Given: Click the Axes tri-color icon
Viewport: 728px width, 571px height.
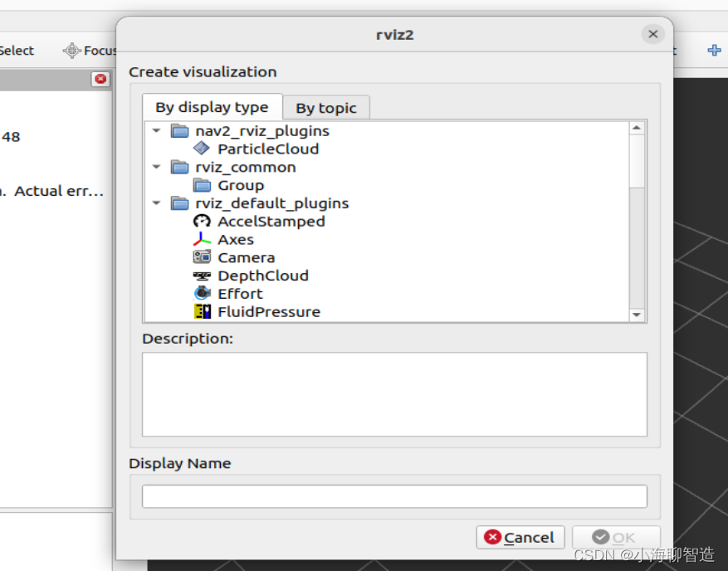Looking at the screenshot, I should click(x=202, y=239).
